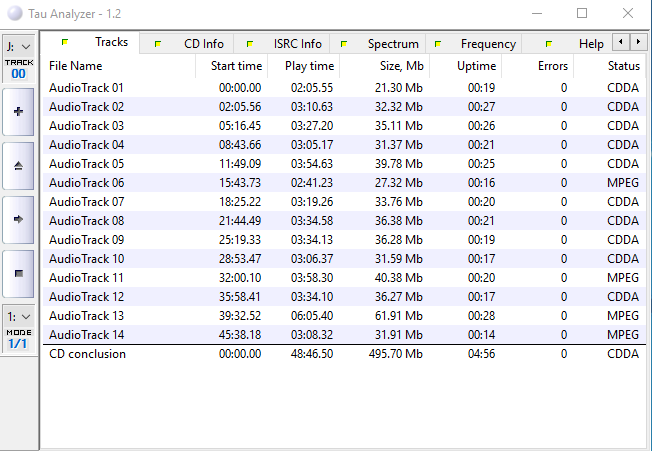This screenshot has height=451, width=652.
Task: Open the J: drive selection dropdown
Action: coord(19,46)
